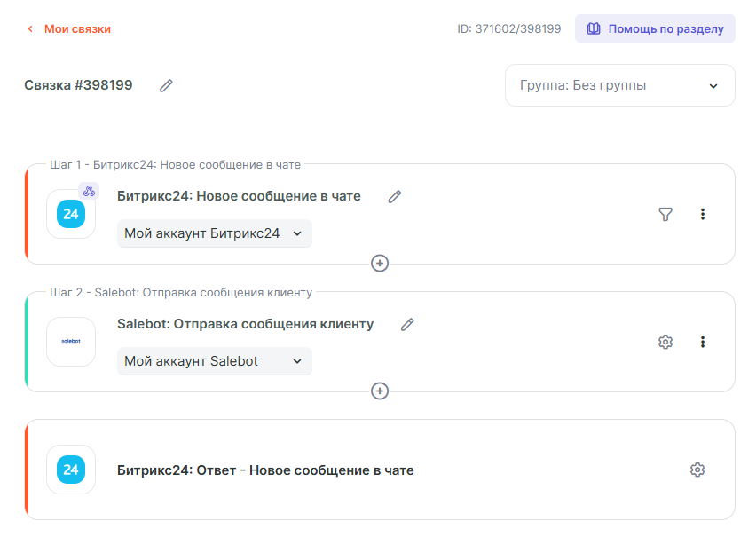
Task: Edit the Salebot step title
Action: 407,325
